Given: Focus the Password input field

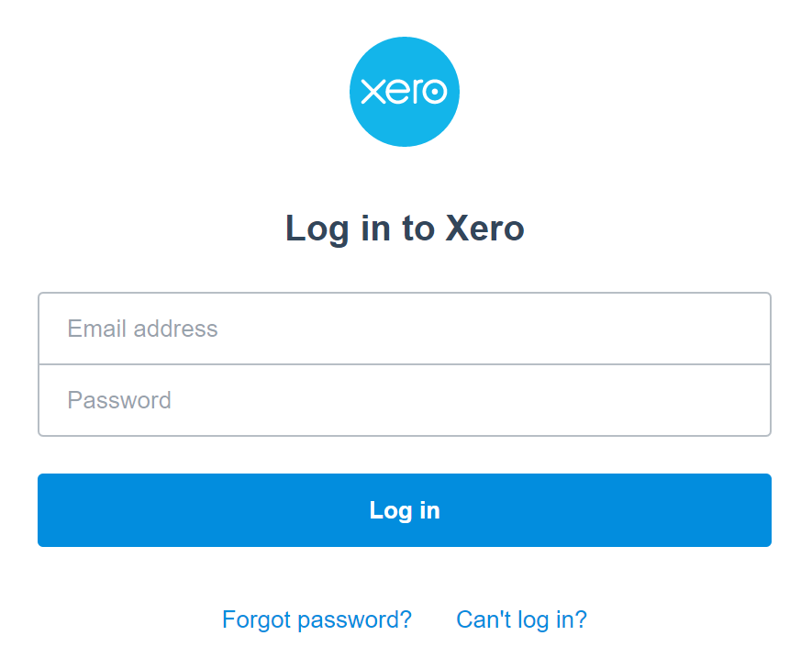Looking at the screenshot, I should 405,400.
